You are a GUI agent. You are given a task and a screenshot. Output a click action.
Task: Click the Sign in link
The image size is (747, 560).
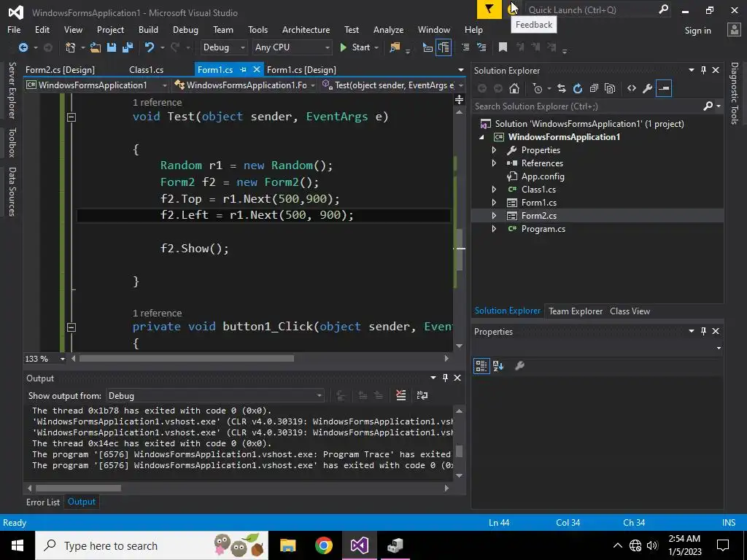tap(697, 31)
